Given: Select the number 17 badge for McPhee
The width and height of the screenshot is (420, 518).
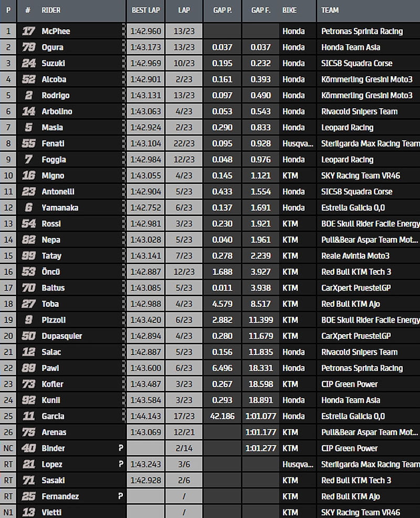Looking at the screenshot, I should click(28, 31).
